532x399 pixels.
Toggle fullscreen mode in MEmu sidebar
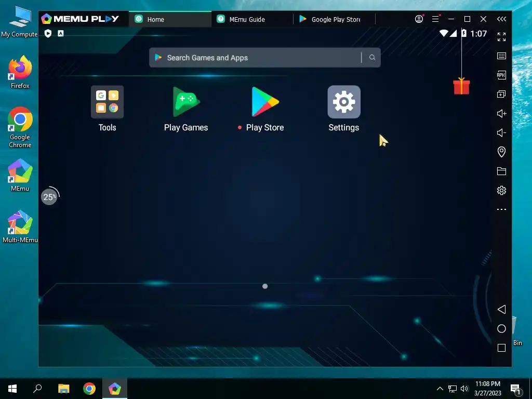tap(501, 37)
